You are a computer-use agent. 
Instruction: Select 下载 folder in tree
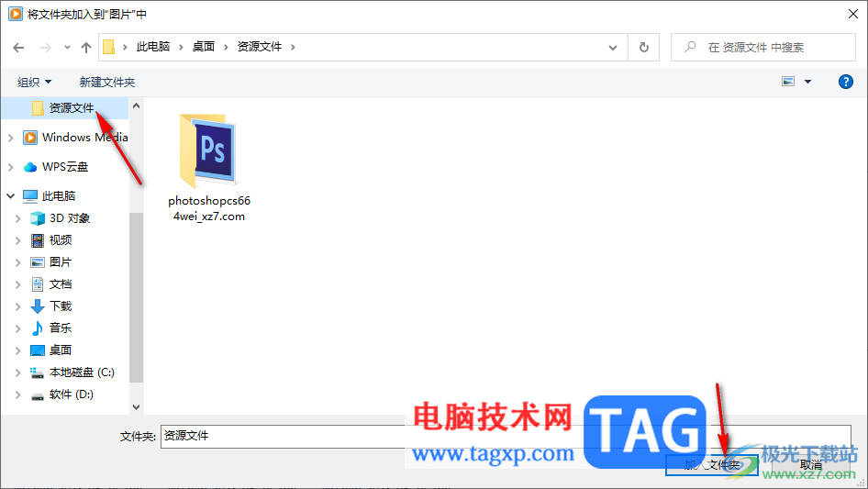point(61,306)
